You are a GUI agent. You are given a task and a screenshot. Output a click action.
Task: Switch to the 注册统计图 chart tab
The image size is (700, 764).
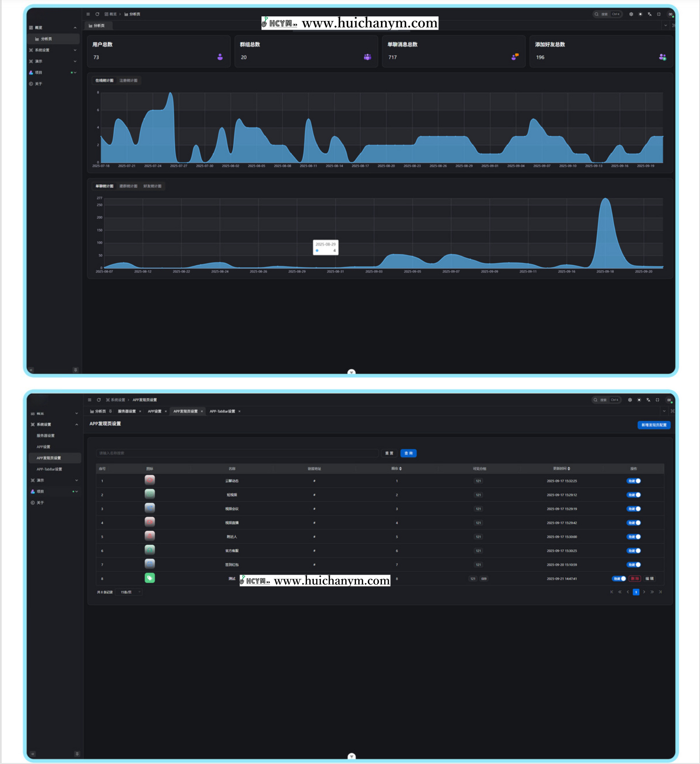[x=128, y=80]
